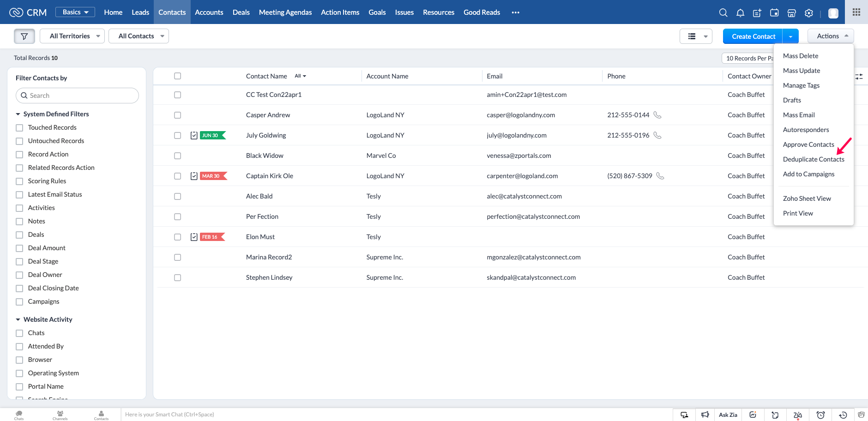The image size is (868, 421).
Task: Click the column settings icon
Action: click(859, 77)
